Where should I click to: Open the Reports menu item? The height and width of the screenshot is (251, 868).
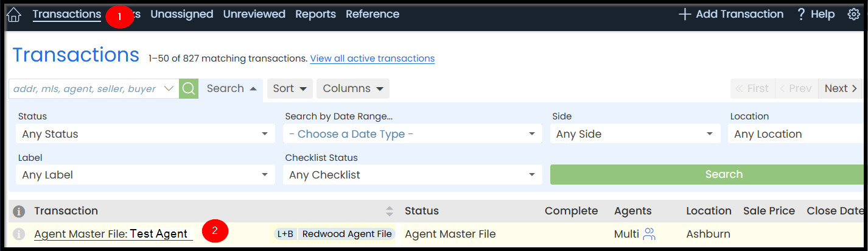315,14
